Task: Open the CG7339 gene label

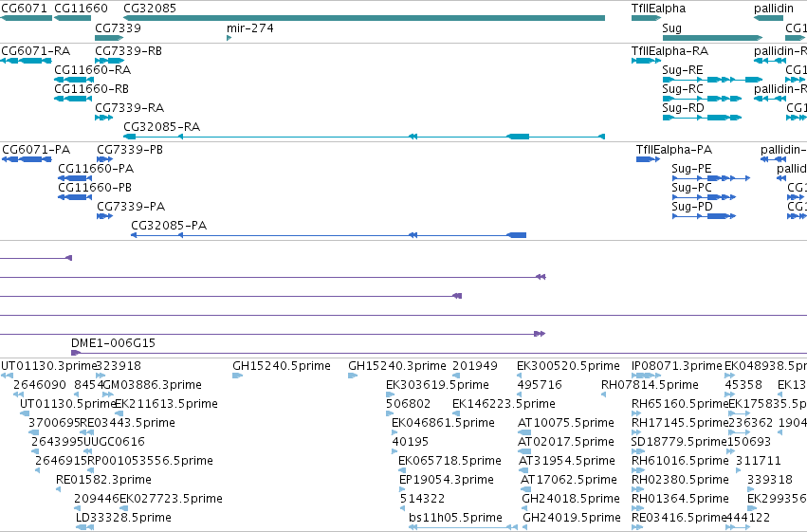Action: point(118,28)
